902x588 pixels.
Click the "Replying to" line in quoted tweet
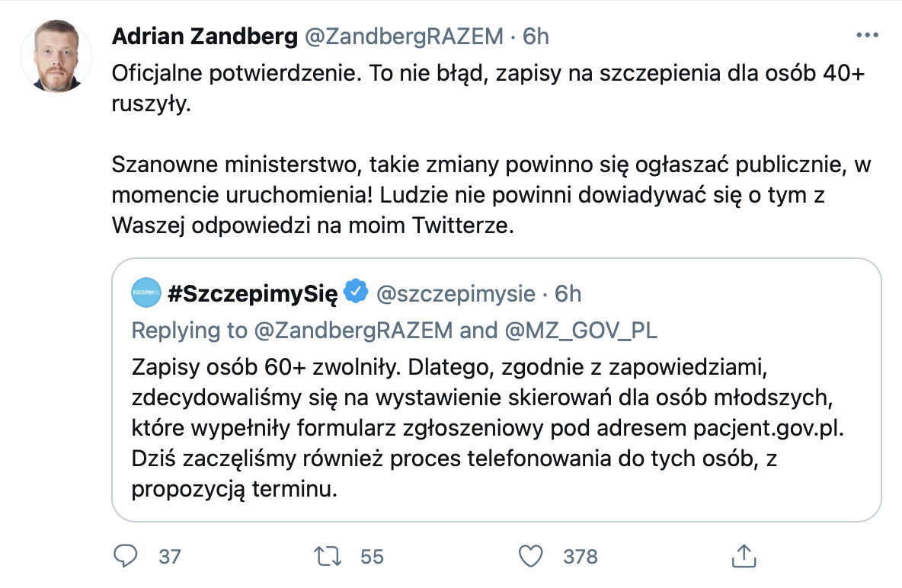(x=394, y=331)
